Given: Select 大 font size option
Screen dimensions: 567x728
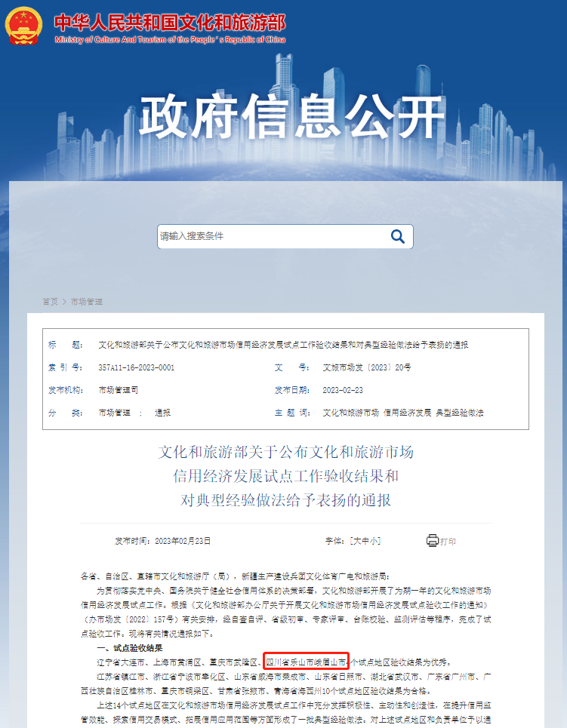Looking at the screenshot, I should (x=357, y=541).
